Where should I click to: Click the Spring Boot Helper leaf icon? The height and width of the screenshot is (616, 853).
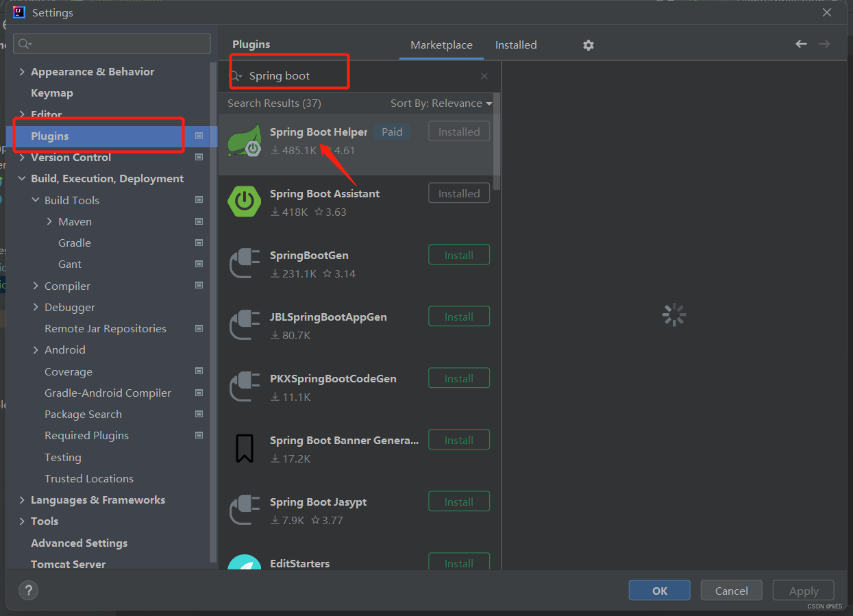(245, 140)
